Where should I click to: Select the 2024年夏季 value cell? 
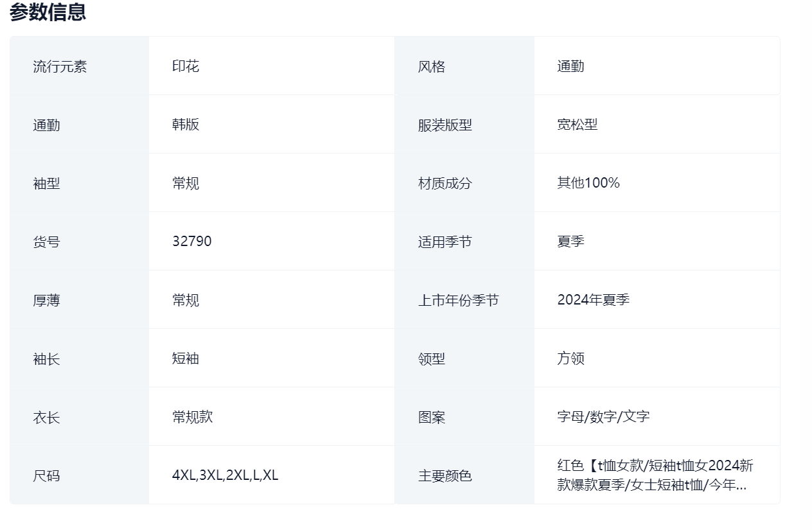(594, 300)
